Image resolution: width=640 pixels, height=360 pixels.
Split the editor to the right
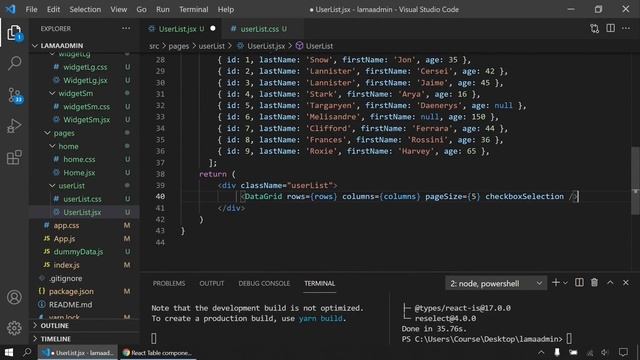click(611, 29)
